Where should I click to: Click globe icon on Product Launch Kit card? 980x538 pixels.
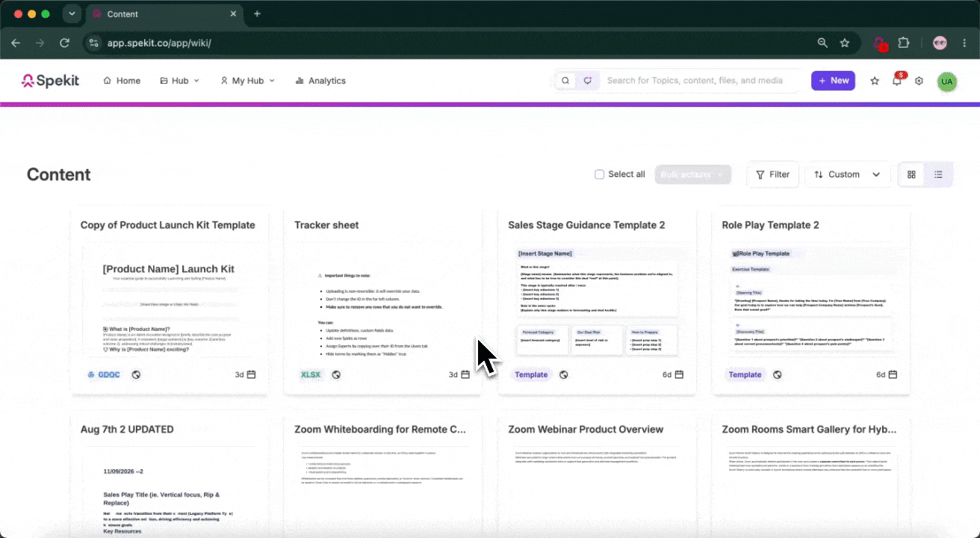coord(137,374)
